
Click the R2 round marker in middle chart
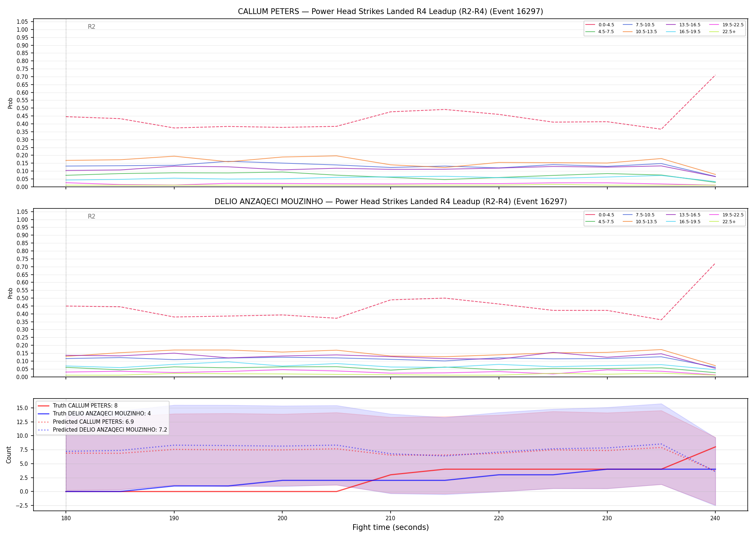(91, 216)
